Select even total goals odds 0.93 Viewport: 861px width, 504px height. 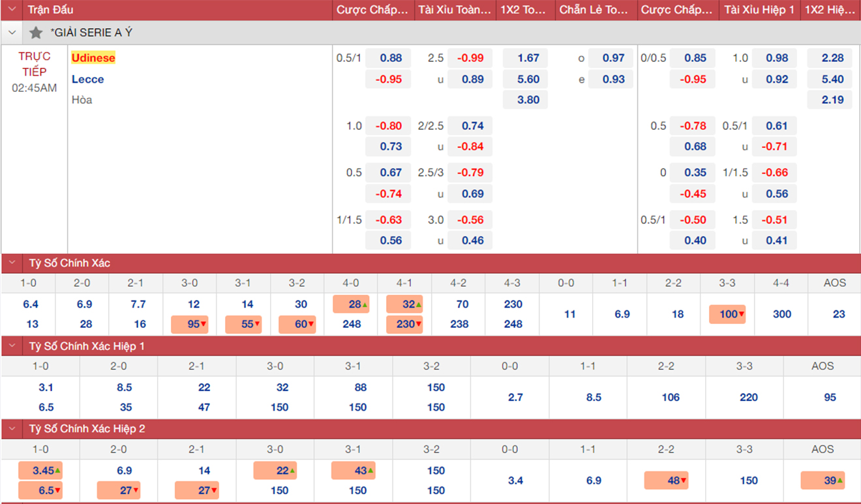coord(611,79)
